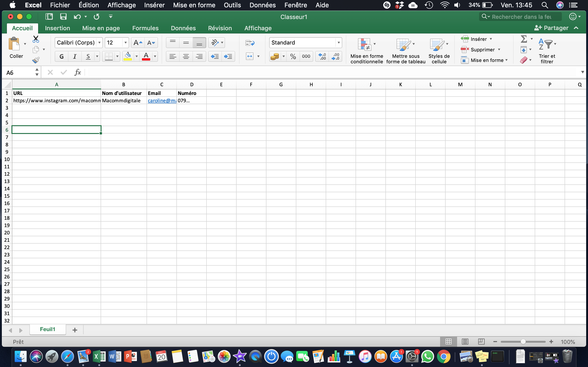Open the caroline email link in C2
Screen dimensions: 588x367
[161, 100]
